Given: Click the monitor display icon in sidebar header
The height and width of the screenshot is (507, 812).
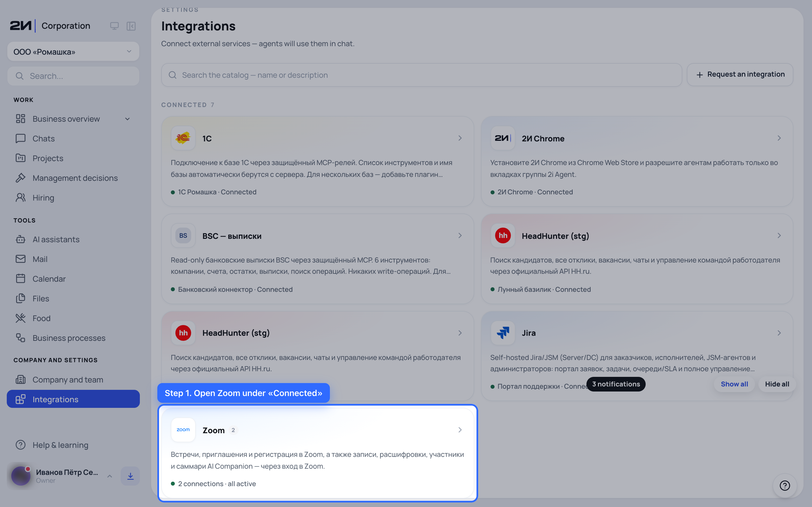Looking at the screenshot, I should point(114,26).
